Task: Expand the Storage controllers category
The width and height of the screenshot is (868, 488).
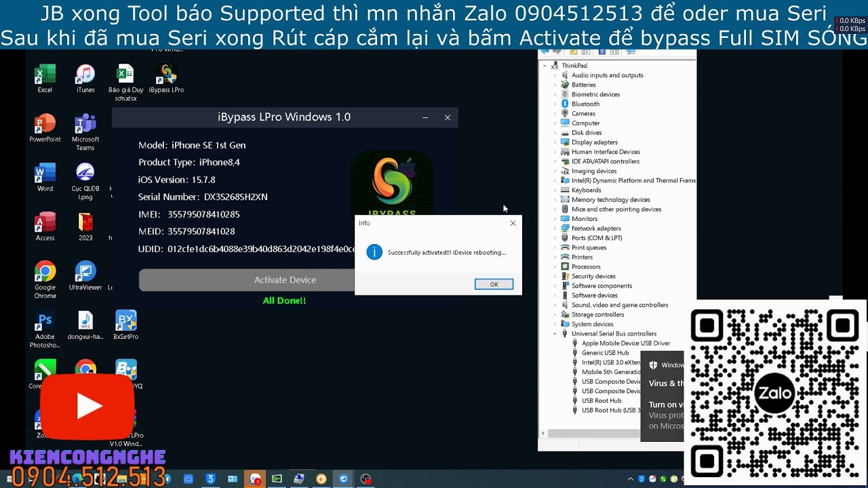Action: 555,314
